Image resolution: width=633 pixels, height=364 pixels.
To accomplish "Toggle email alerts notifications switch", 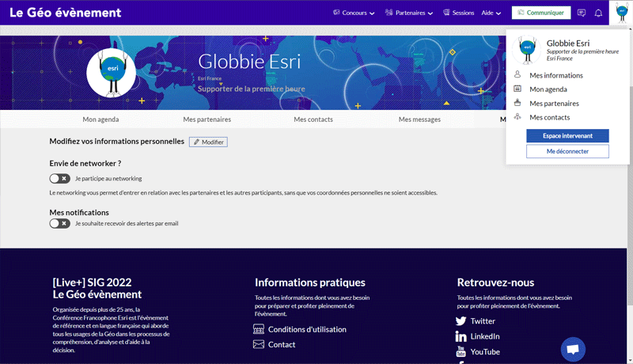I will pos(59,223).
